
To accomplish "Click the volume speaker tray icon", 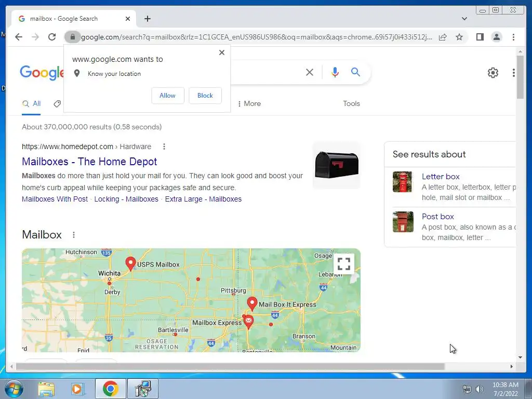I will point(479,389).
